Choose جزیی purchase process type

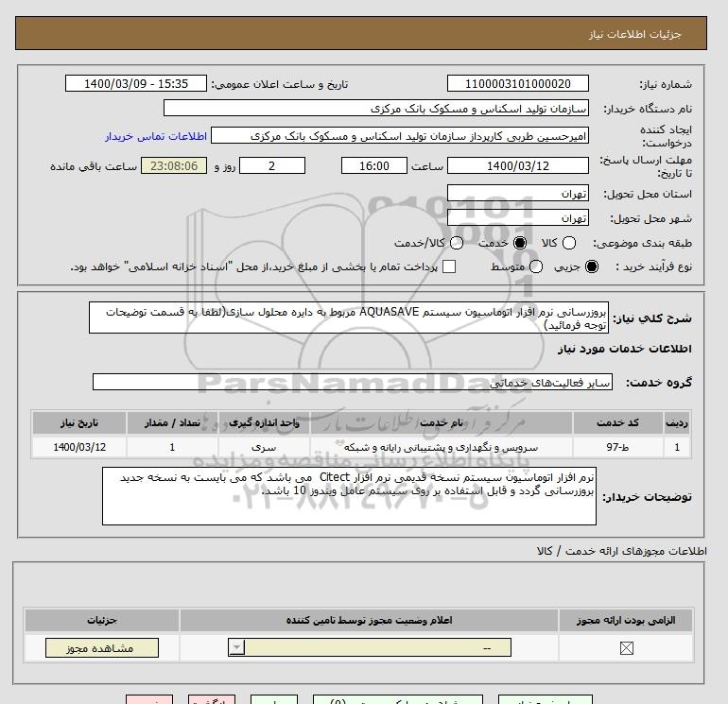point(592,266)
